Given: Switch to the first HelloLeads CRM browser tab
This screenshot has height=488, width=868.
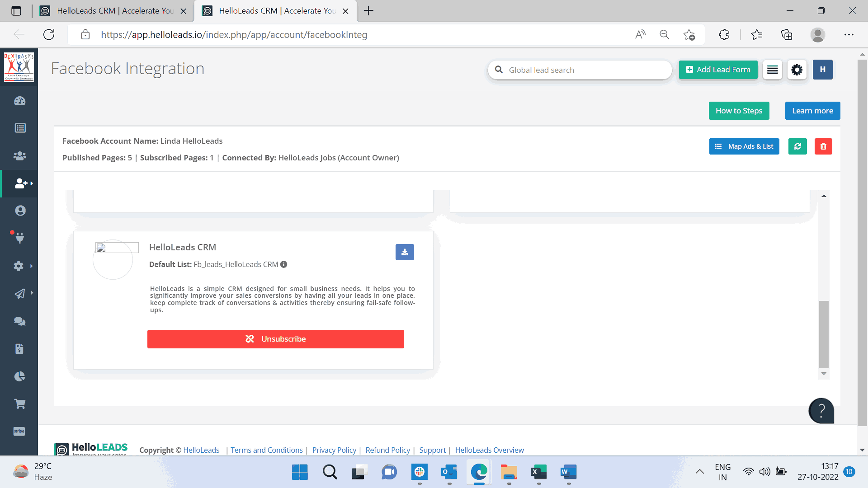Looking at the screenshot, I should (114, 11).
